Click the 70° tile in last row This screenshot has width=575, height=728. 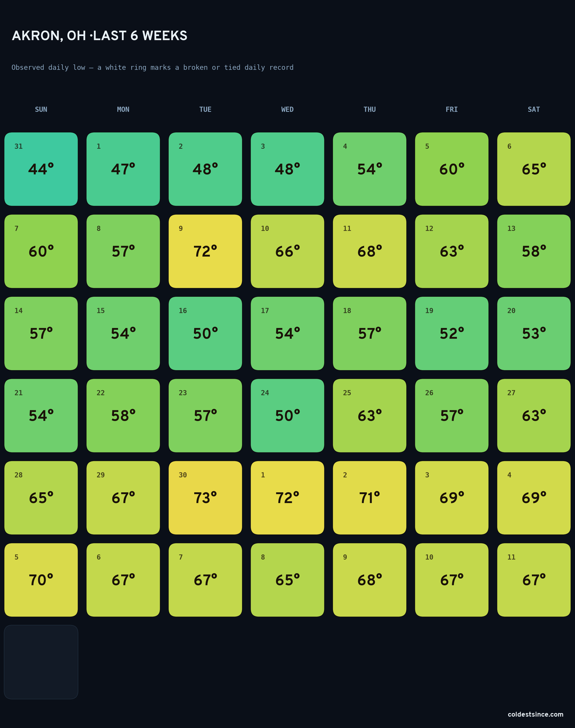[x=41, y=580]
